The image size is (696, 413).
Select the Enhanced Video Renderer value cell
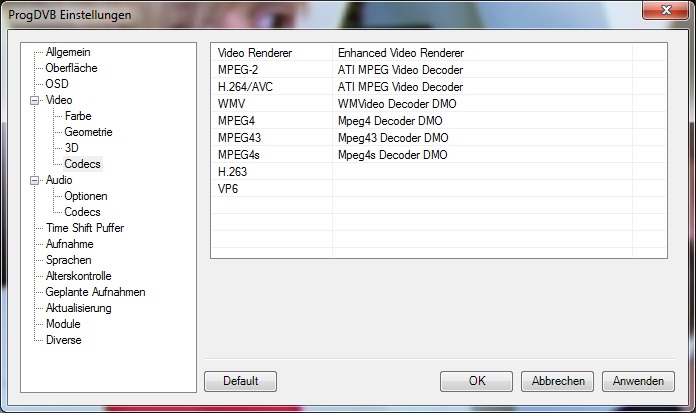(482, 52)
